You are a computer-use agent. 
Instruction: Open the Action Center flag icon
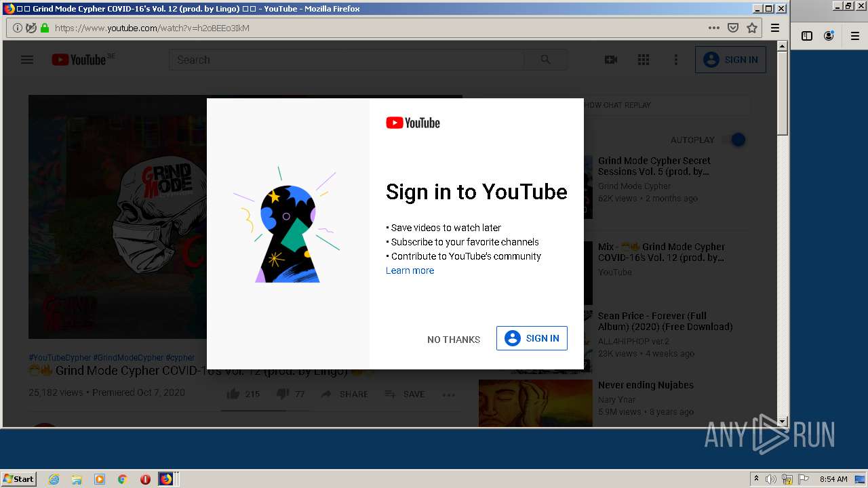(804, 479)
